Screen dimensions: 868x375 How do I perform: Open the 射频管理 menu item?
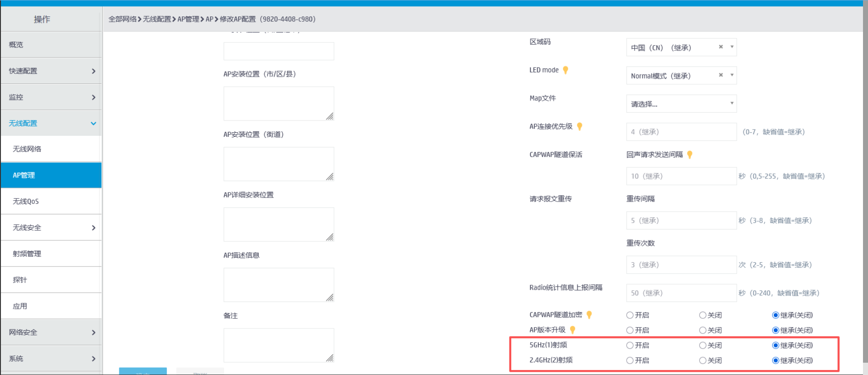pos(51,254)
